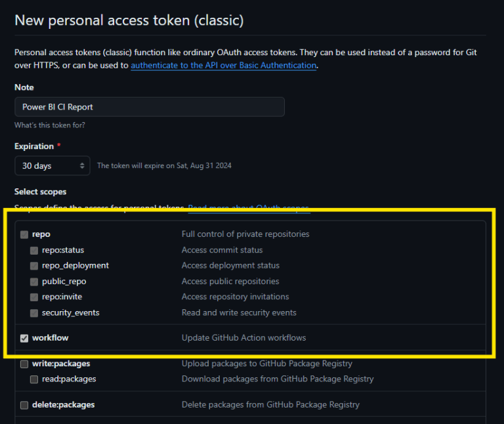Follow the Read more about OAuth scopes link
This screenshot has width=504, height=424.
pyautogui.click(x=248, y=208)
